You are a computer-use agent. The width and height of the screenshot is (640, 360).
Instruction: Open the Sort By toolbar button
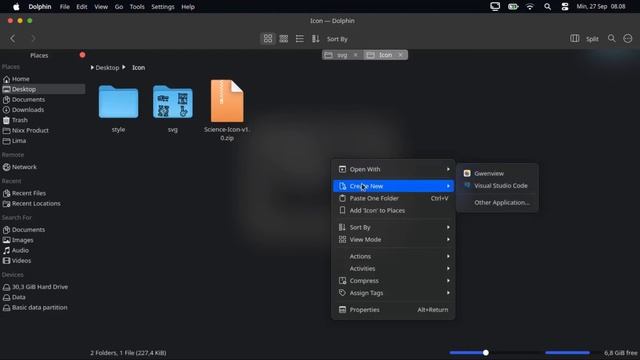tap(330, 39)
